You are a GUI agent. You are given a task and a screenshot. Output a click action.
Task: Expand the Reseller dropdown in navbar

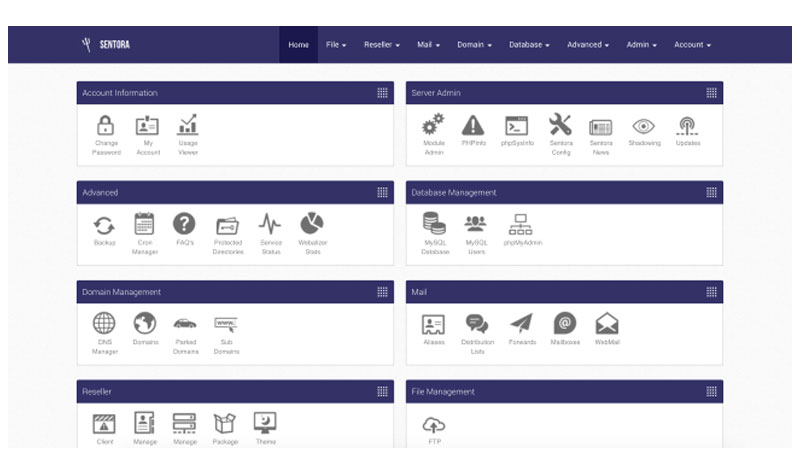pos(381,45)
